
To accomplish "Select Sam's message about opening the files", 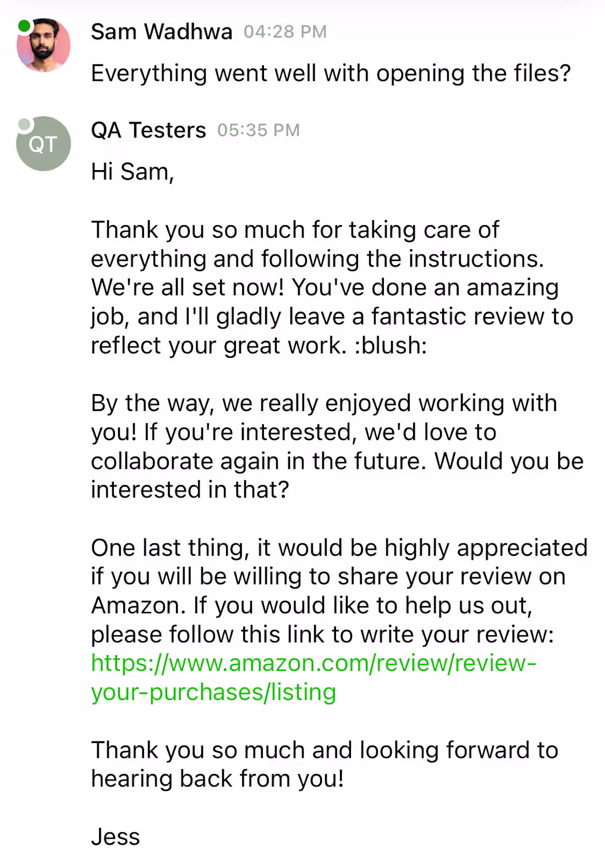I will coord(331,73).
